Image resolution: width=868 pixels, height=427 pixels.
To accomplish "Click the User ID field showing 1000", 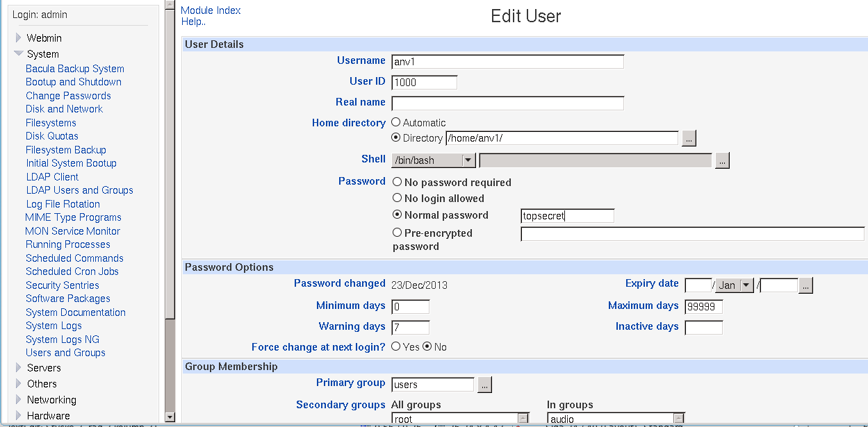I will [x=425, y=82].
